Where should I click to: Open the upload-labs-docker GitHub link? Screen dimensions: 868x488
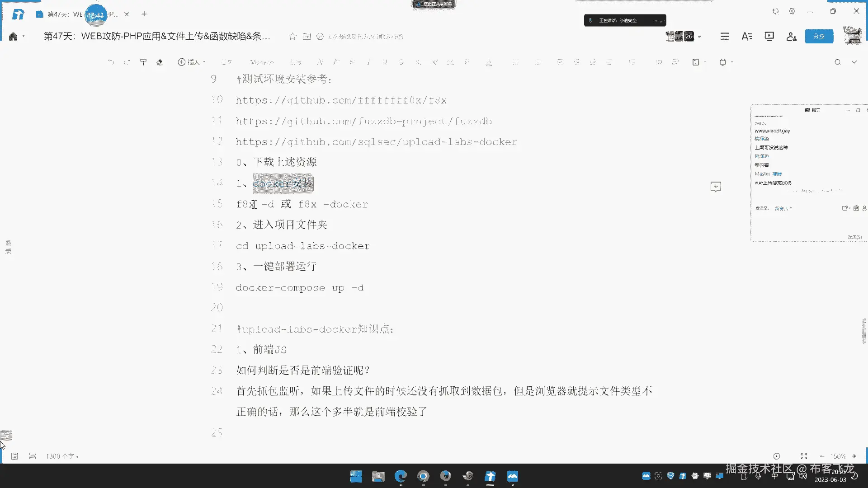(x=376, y=142)
